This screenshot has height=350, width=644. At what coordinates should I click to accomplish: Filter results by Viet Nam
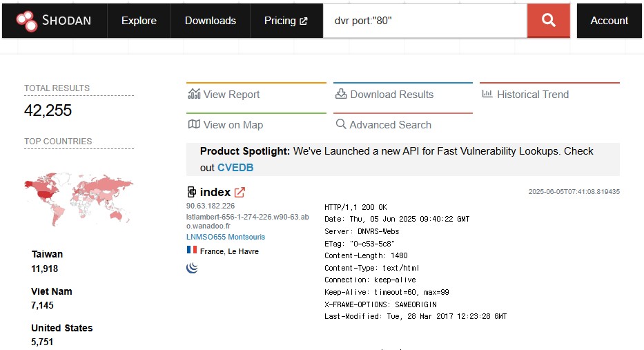coord(52,291)
